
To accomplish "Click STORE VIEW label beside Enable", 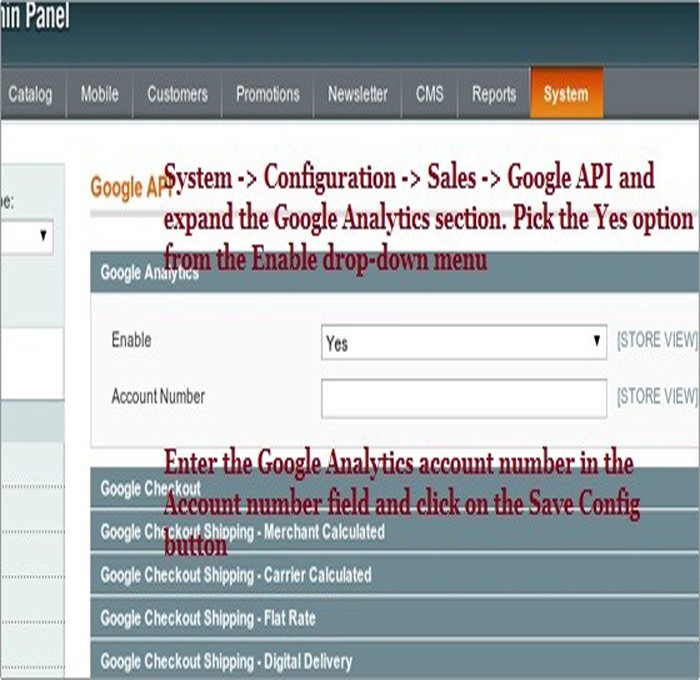I will coord(657,340).
